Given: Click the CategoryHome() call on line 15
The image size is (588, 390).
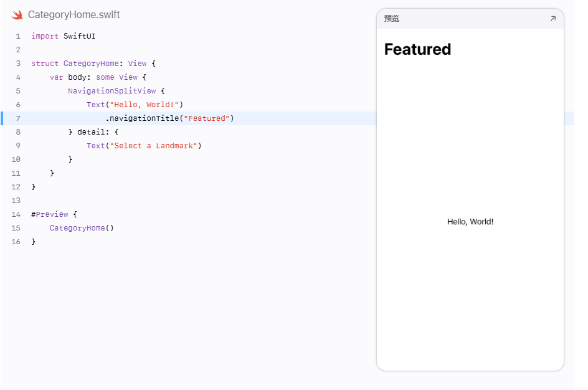Looking at the screenshot, I should click(82, 228).
